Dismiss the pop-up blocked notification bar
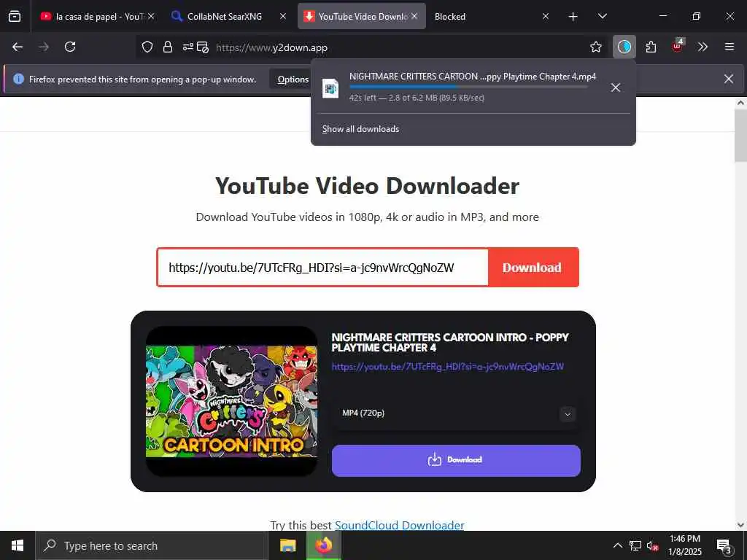This screenshot has width=747, height=560. [x=729, y=79]
